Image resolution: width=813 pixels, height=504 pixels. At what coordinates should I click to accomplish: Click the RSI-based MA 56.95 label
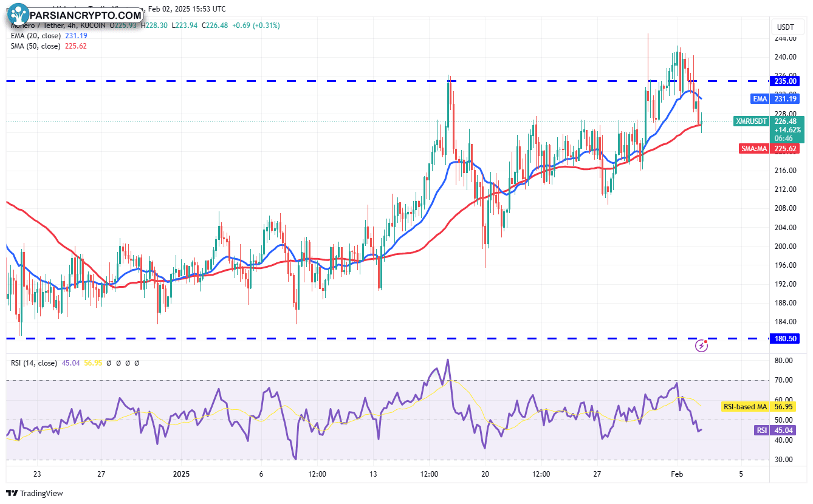[760, 406]
